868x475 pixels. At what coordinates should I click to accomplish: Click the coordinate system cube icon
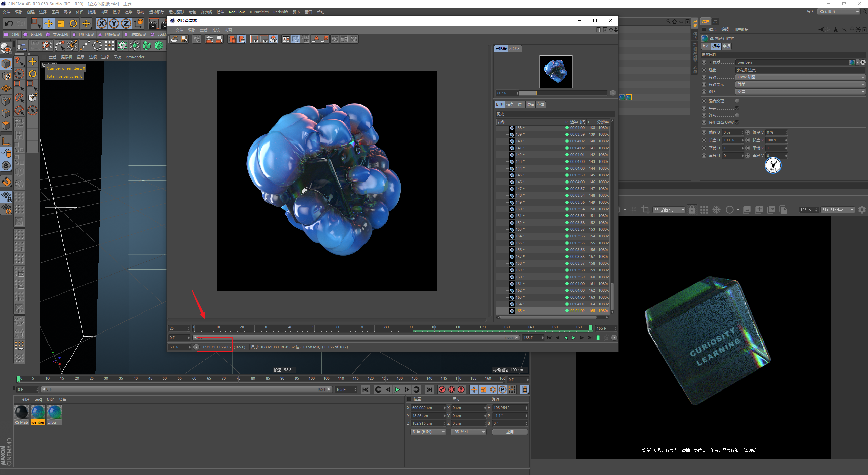click(x=139, y=23)
